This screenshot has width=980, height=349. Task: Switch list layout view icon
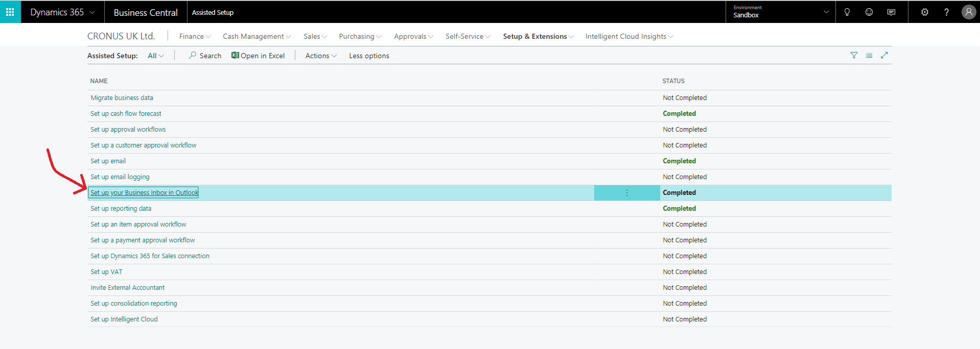[869, 55]
